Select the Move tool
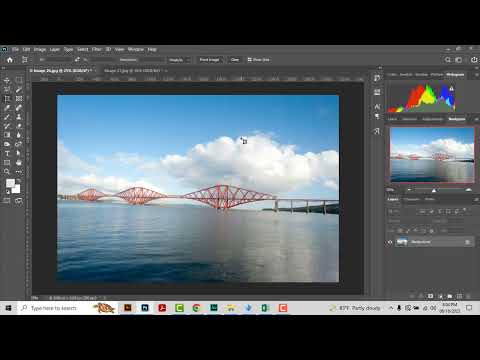This screenshot has width=480, height=360. pyautogui.click(x=7, y=80)
